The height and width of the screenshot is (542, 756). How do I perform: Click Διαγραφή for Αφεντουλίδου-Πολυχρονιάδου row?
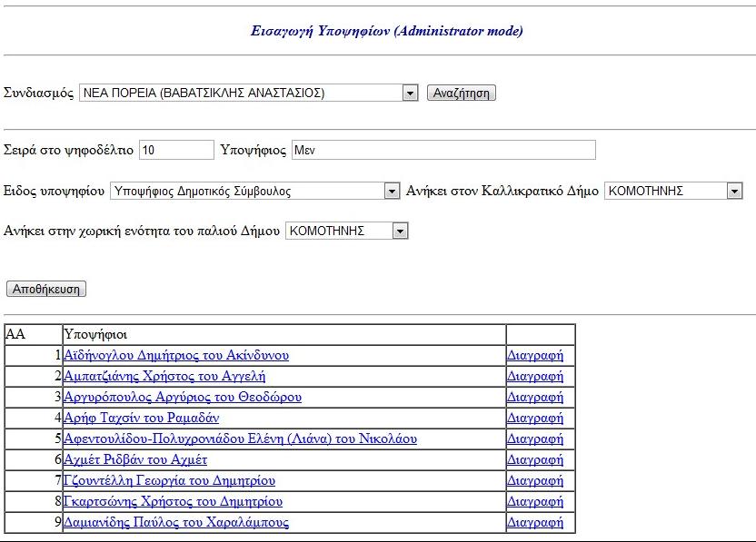[x=535, y=439]
